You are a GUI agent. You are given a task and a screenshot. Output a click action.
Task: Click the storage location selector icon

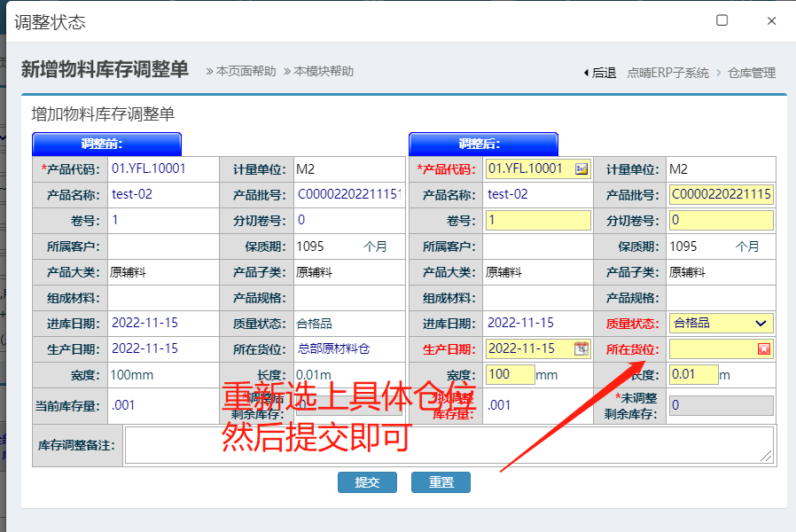[x=763, y=349]
